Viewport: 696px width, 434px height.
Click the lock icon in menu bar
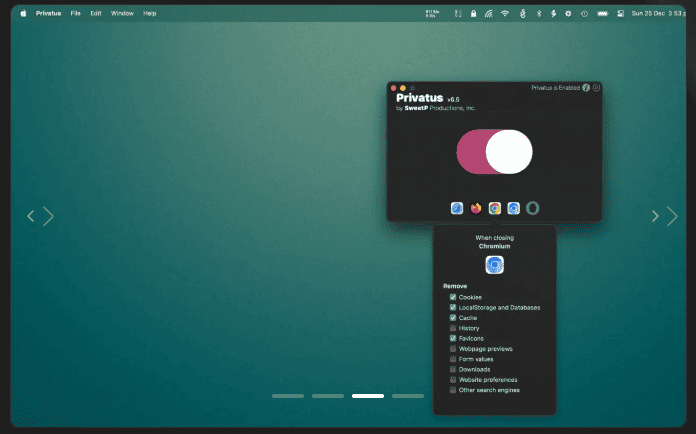pos(474,14)
